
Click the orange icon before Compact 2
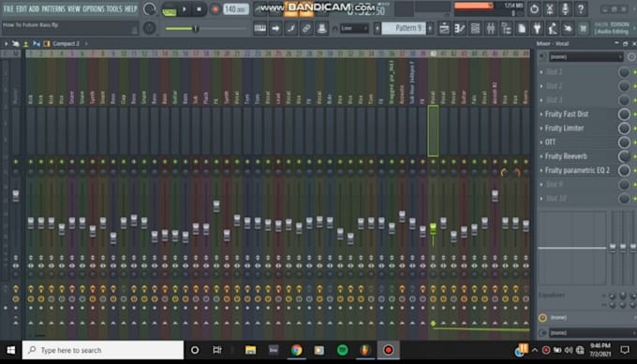[x=46, y=43]
